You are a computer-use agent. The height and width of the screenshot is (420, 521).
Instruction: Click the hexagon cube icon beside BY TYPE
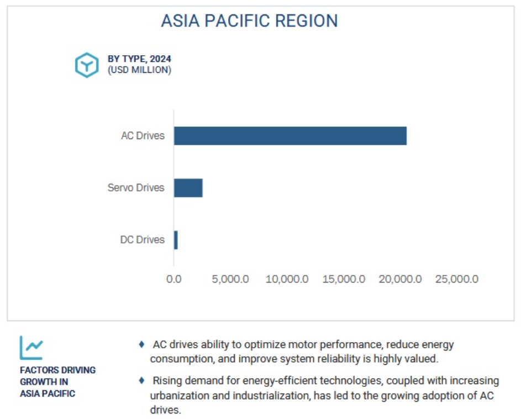(x=87, y=65)
